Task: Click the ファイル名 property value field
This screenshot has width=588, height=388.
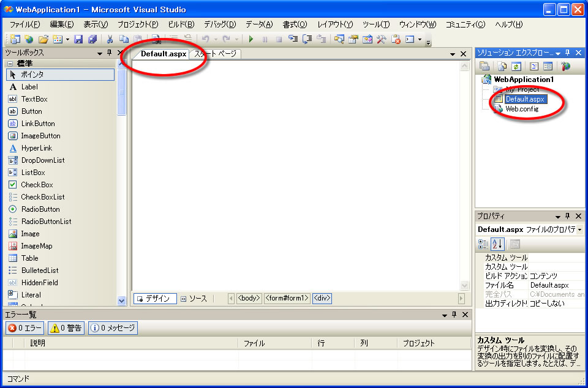Action: pos(557,285)
